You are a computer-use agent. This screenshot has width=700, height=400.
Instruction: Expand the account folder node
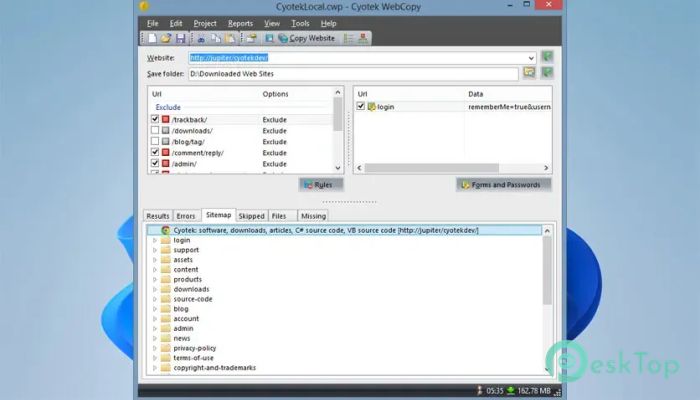pyautogui.click(x=155, y=319)
